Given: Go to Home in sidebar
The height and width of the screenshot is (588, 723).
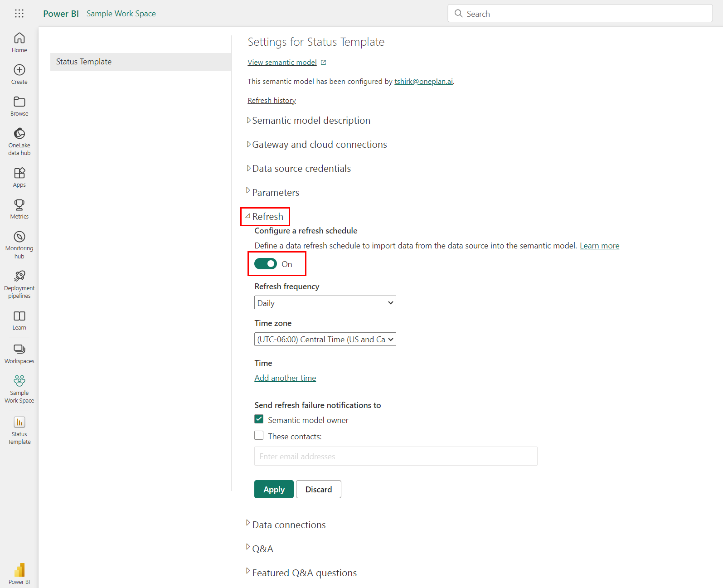Looking at the screenshot, I should [19, 43].
